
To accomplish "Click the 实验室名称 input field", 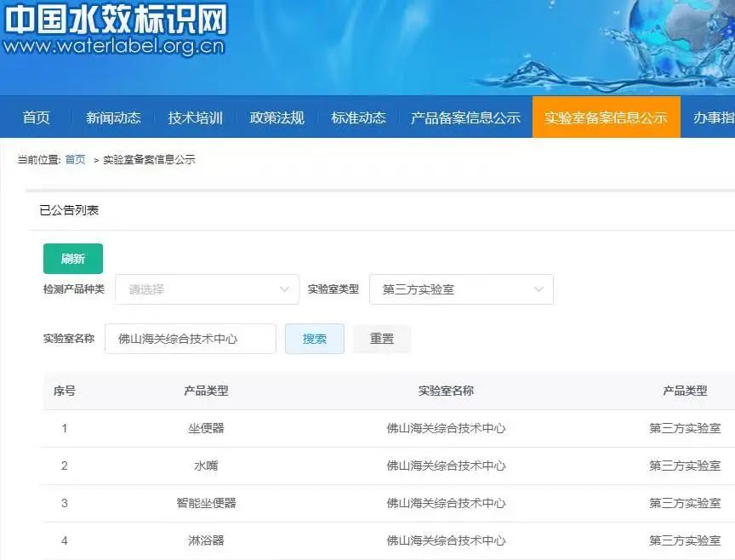I will point(191,339).
